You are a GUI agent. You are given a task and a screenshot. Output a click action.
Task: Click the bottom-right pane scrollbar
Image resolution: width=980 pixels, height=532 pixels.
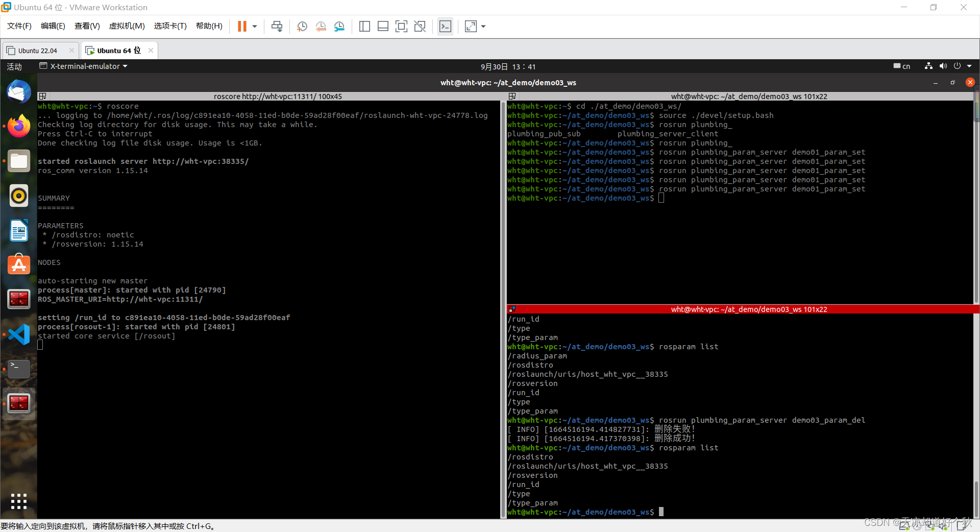click(x=977, y=416)
